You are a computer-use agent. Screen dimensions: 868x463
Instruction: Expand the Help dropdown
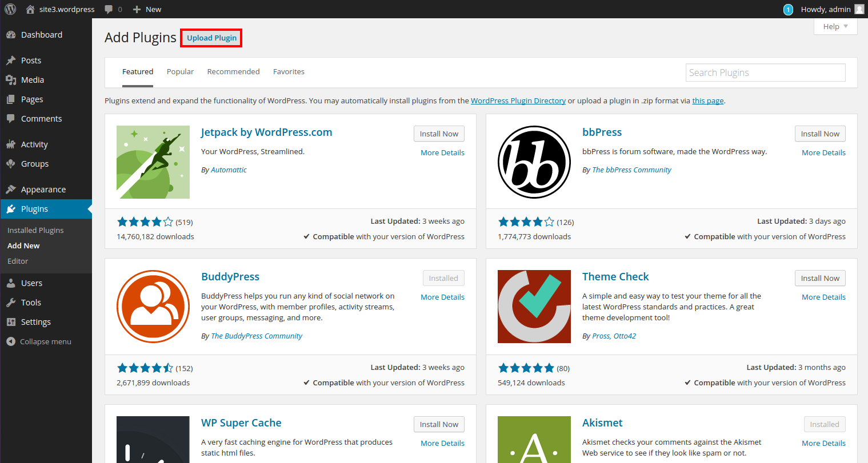835,26
